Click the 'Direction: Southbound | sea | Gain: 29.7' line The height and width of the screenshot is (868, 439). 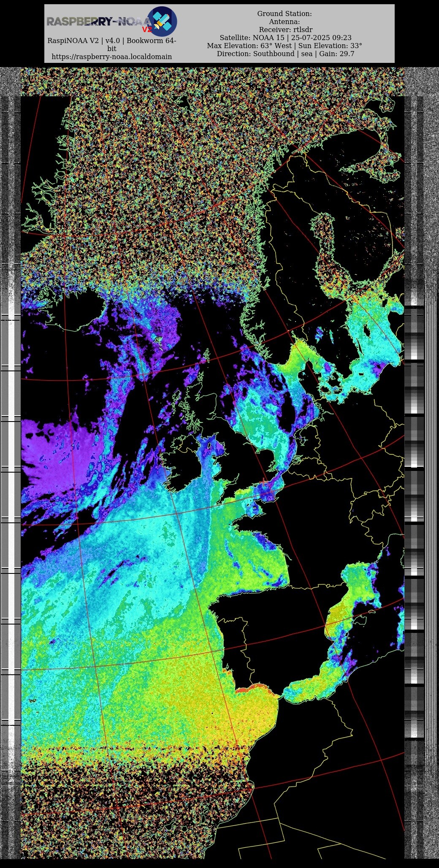285,54
